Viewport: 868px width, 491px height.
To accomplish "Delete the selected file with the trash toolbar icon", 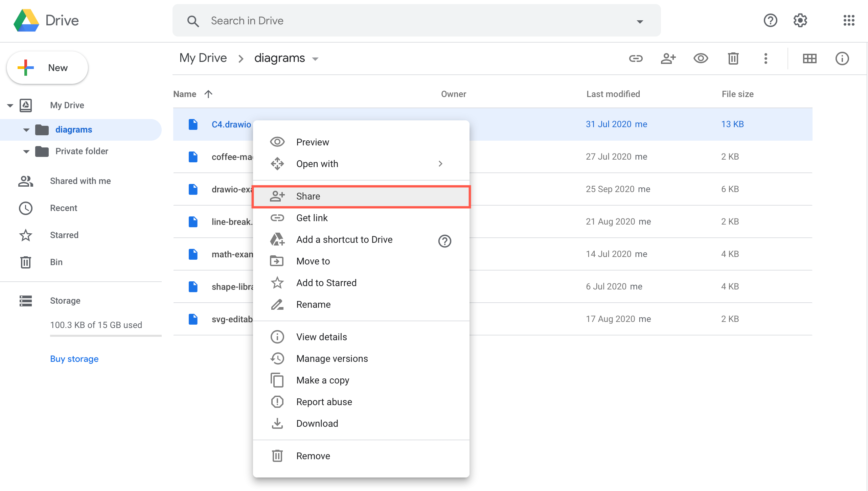I will [733, 58].
